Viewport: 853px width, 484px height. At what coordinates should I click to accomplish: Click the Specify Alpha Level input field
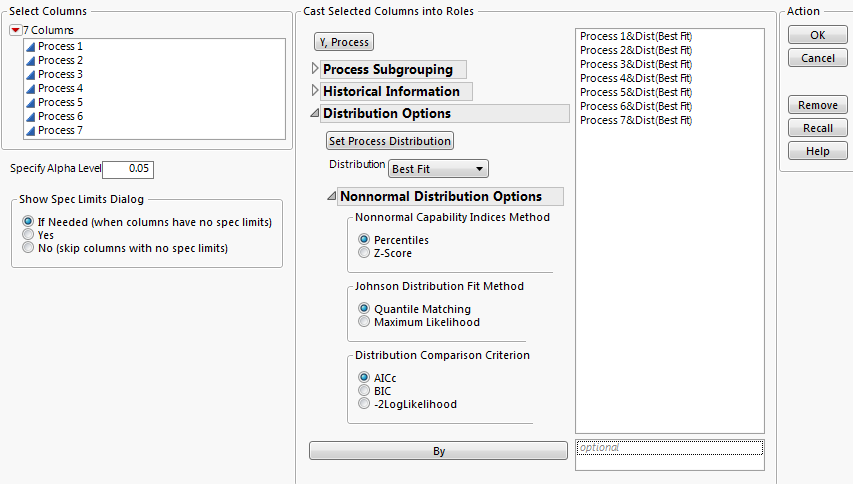(128, 170)
